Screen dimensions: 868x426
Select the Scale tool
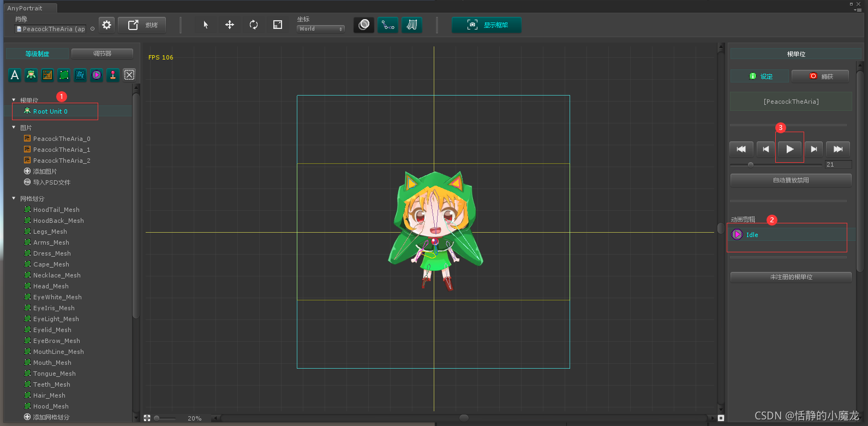(278, 25)
